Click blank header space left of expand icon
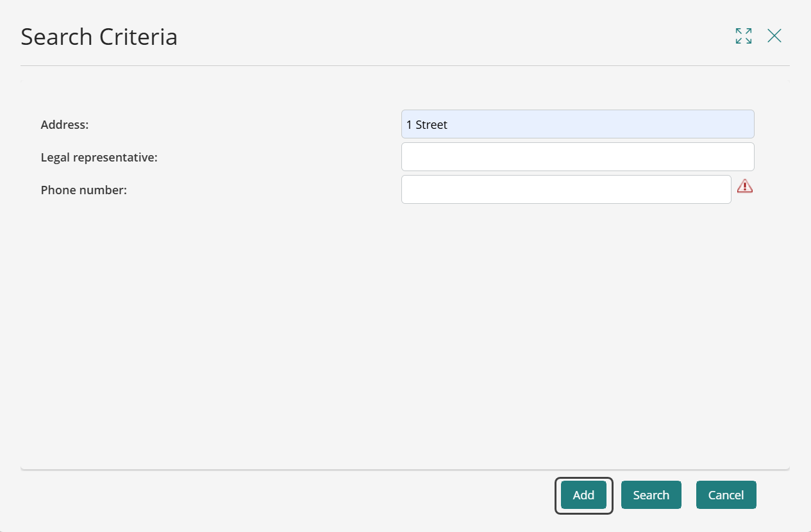 449,36
